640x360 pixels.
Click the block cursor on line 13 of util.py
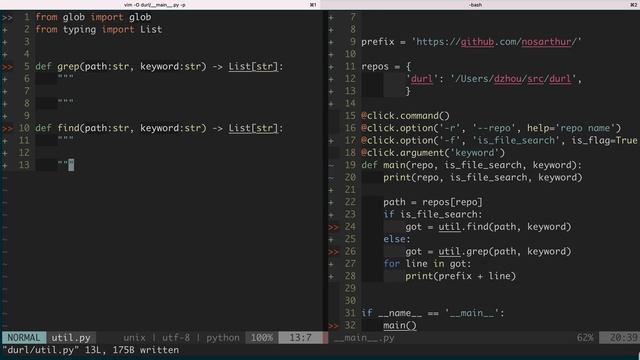71,165
